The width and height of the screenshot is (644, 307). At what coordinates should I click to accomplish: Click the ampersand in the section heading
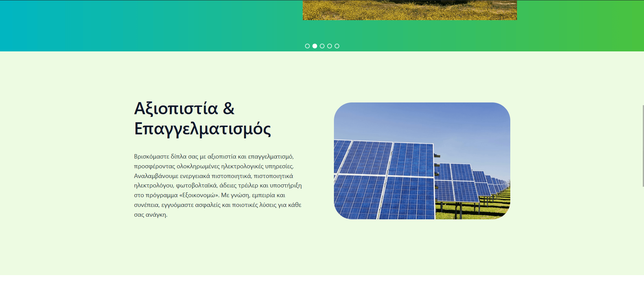tap(229, 108)
